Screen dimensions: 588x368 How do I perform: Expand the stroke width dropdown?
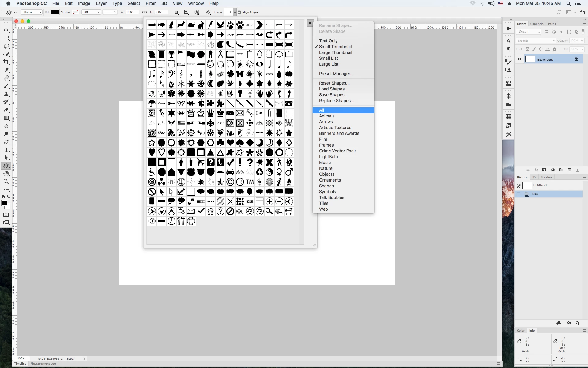click(x=98, y=12)
